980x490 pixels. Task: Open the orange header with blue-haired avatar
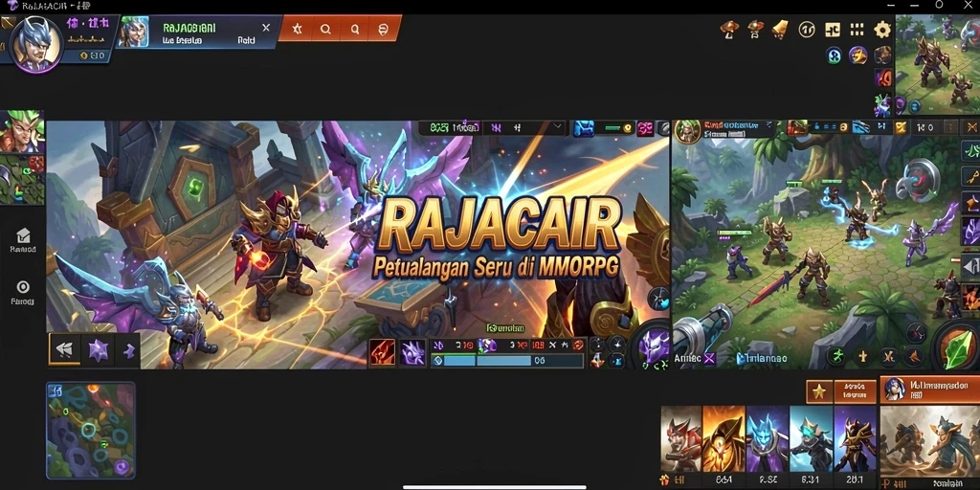[930, 389]
